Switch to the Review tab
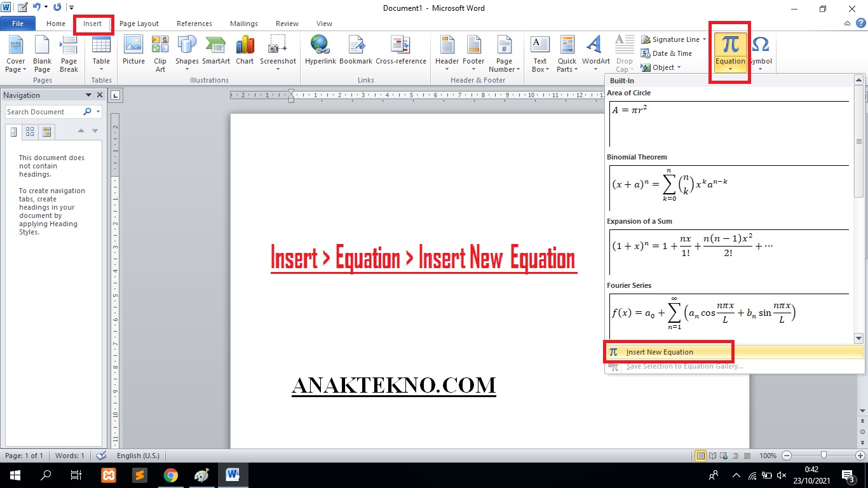 point(287,24)
